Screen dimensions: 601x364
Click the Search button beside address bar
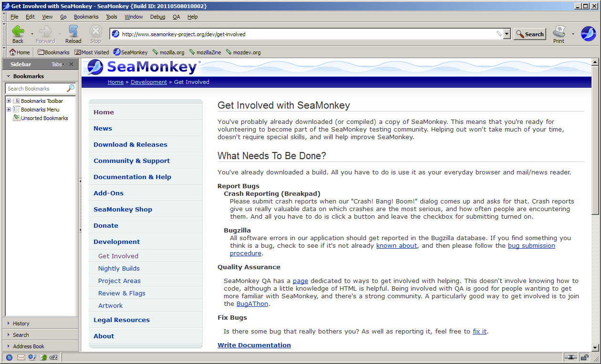pyautogui.click(x=529, y=34)
